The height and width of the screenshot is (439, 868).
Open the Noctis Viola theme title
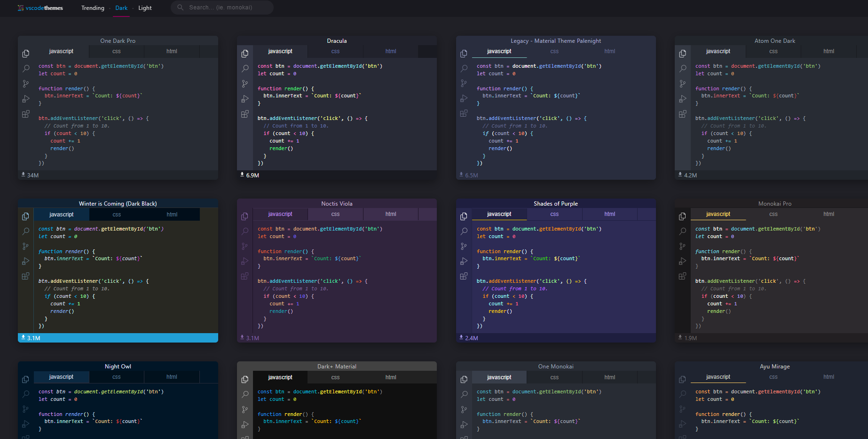tap(337, 204)
